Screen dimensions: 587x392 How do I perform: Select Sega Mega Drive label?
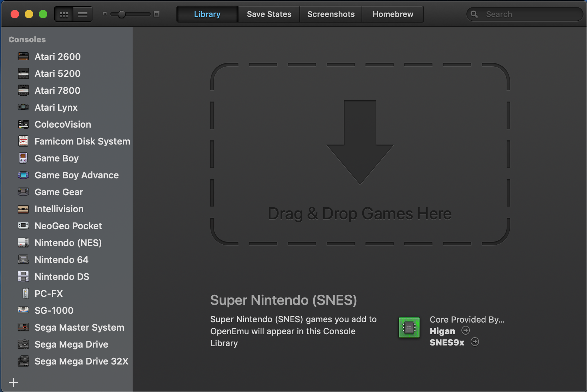71,344
